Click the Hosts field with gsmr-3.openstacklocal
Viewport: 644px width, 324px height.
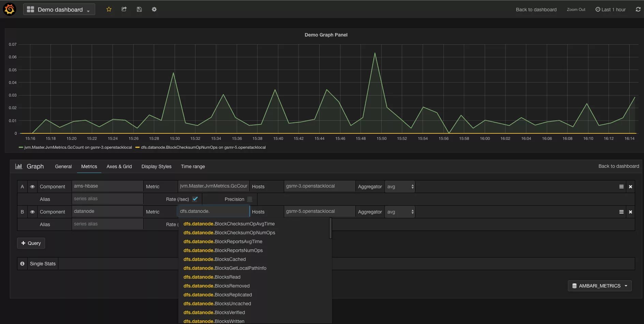[320, 186]
